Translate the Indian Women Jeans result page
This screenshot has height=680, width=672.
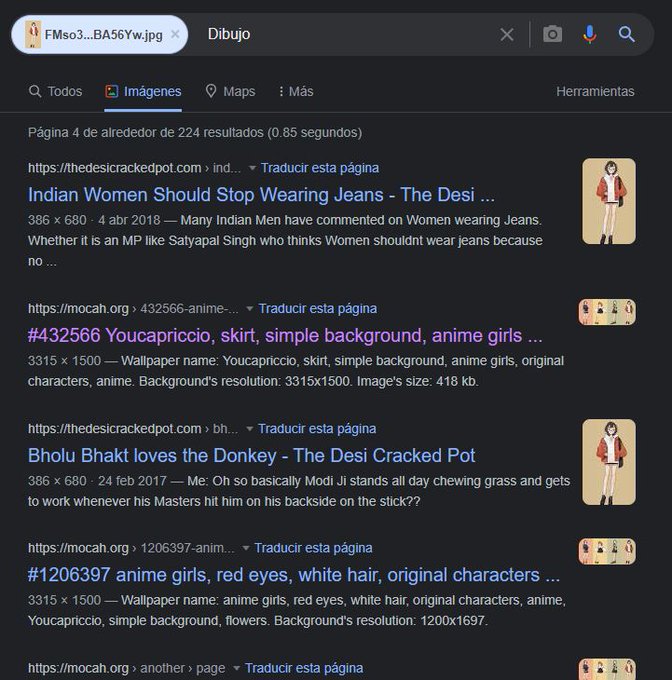click(320, 168)
